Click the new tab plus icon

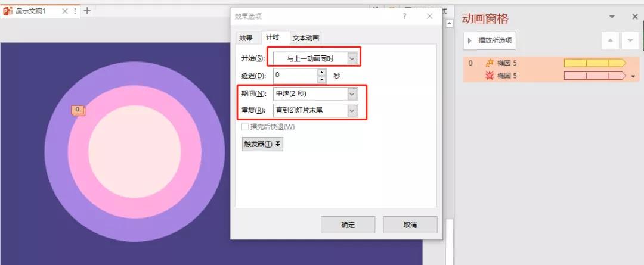point(86,11)
